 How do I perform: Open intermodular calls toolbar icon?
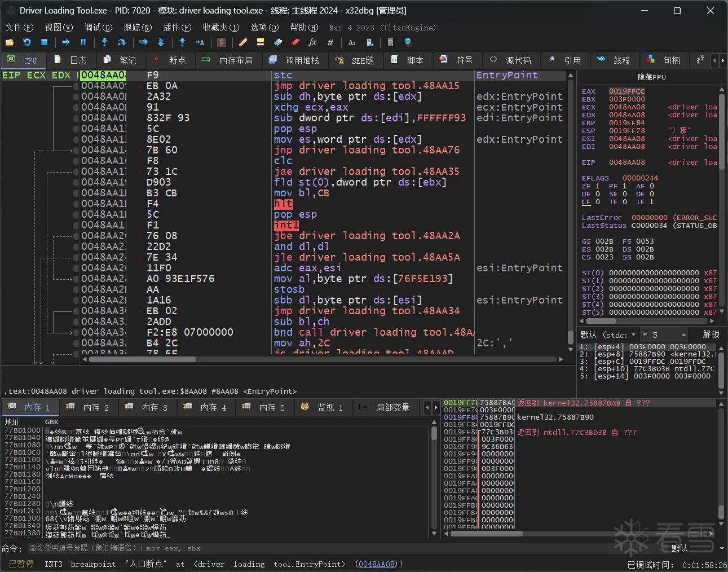point(369,42)
